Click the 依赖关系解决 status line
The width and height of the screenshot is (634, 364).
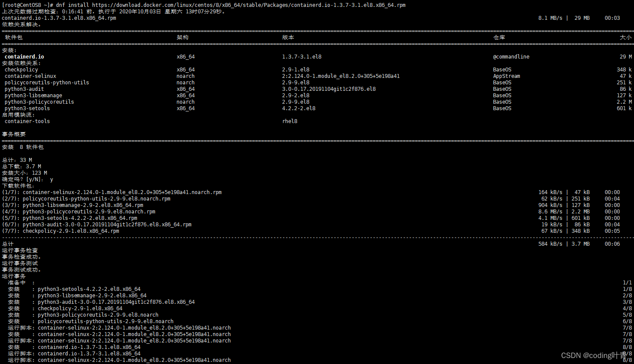pyautogui.click(x=22, y=25)
